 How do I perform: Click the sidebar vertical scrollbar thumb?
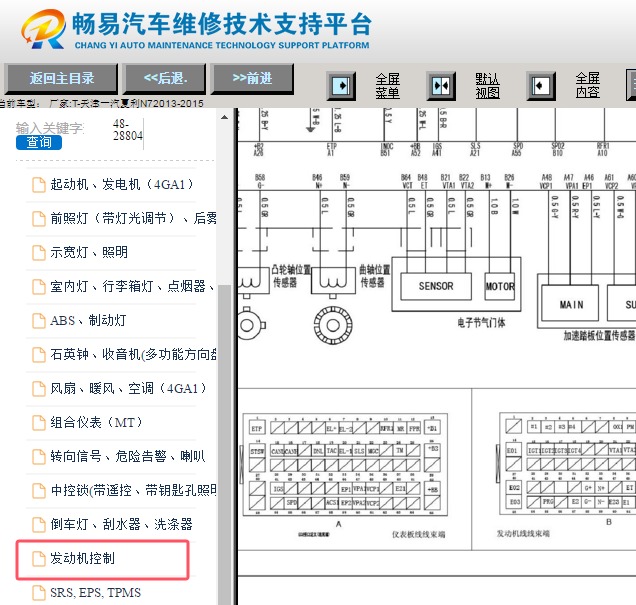point(224,444)
